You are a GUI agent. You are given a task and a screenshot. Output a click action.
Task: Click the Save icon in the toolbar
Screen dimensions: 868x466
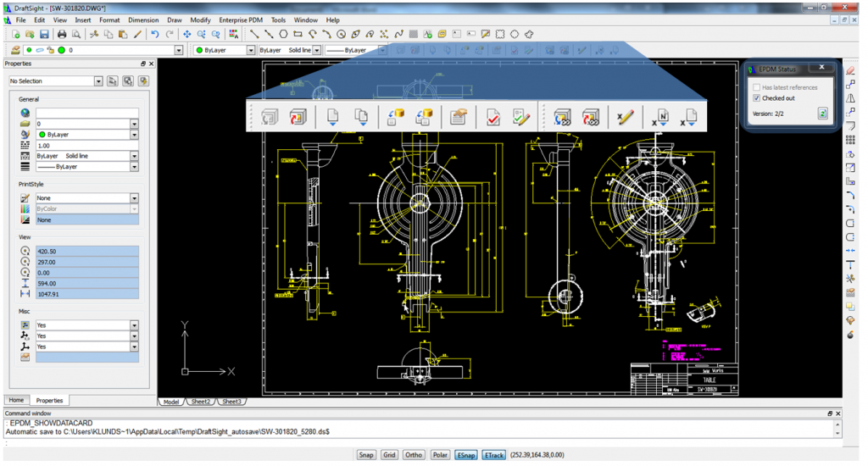(x=44, y=35)
